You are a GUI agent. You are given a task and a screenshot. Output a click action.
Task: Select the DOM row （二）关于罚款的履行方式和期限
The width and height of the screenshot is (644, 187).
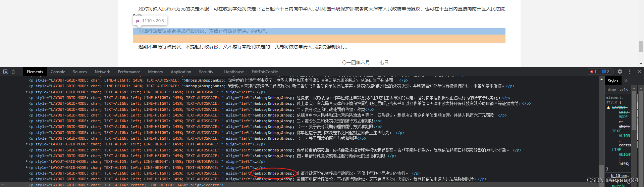(299, 138)
